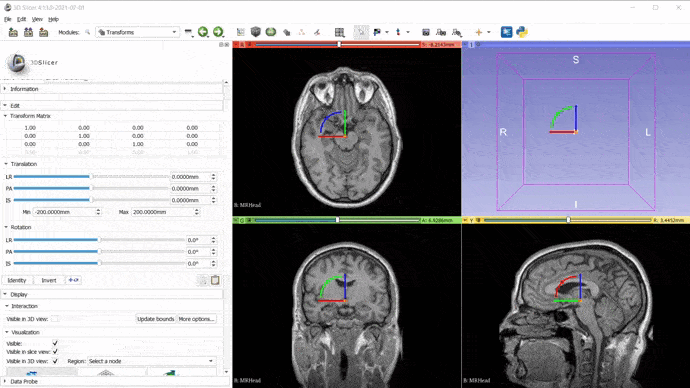Enable Interaction Visible in 3D view checkbox
This screenshot has width=690, height=388.
[55, 319]
